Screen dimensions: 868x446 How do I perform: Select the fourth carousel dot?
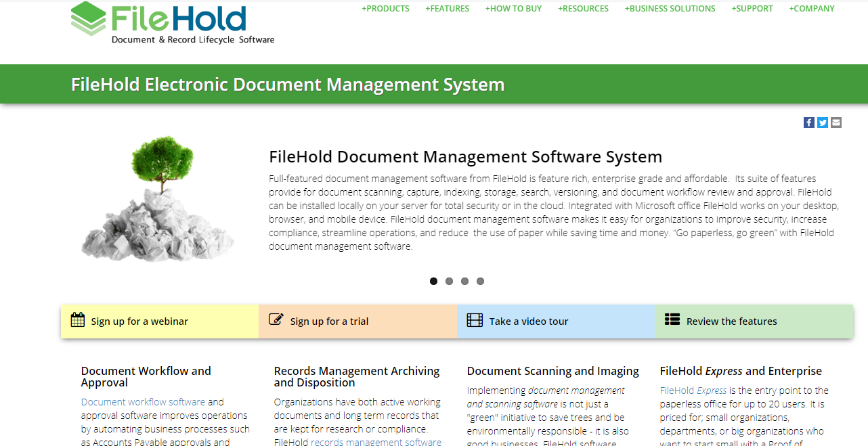(x=481, y=281)
